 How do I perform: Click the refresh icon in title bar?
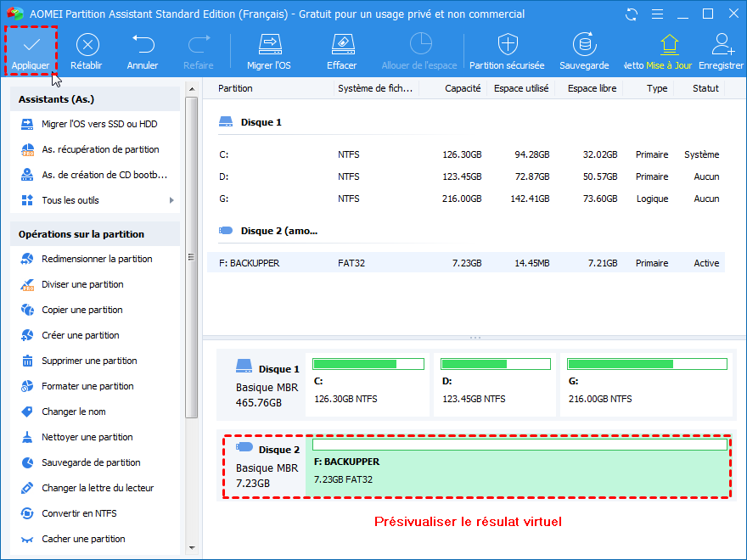coord(632,14)
